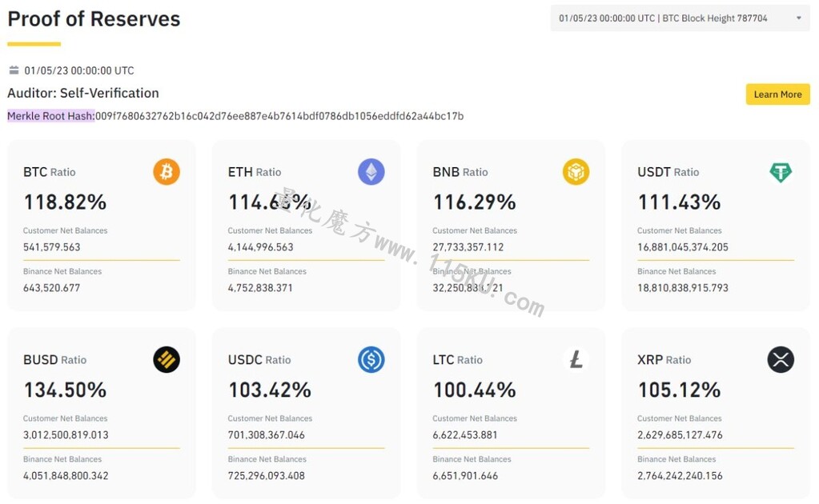Click the USDT ratio value 111.43%

click(x=680, y=202)
